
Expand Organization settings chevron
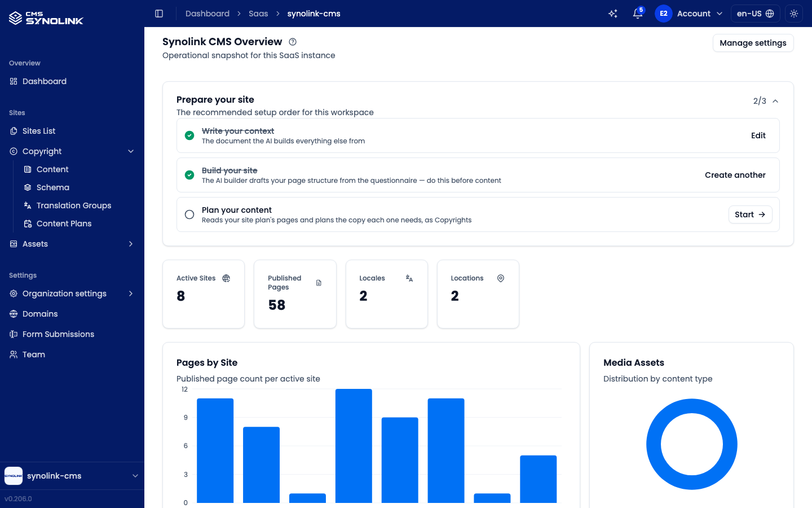pyautogui.click(x=131, y=294)
